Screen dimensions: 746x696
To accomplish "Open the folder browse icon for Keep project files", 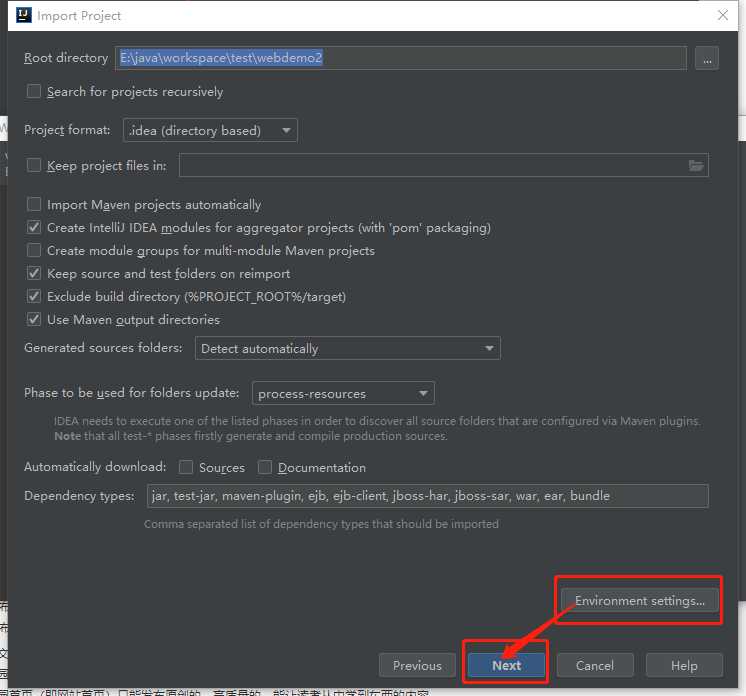I will [696, 166].
